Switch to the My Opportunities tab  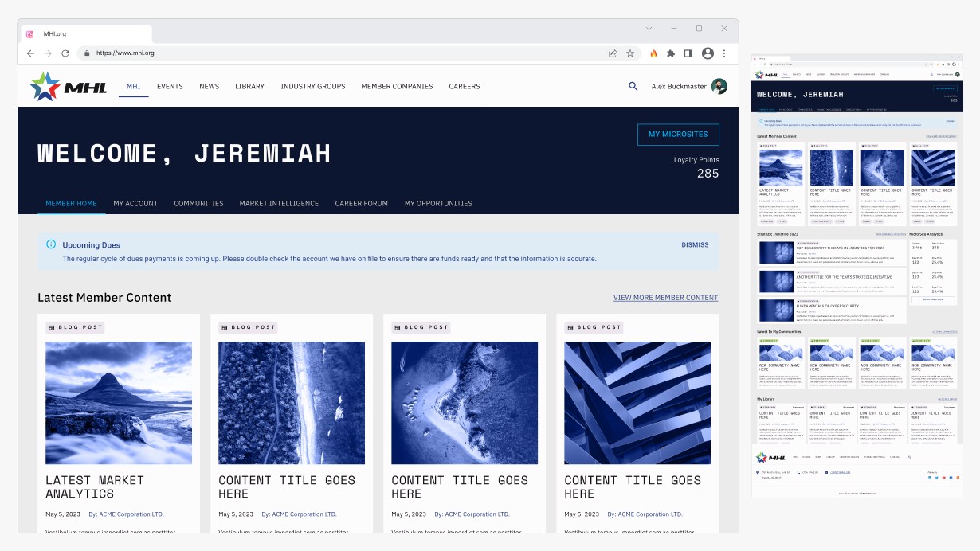tap(438, 203)
